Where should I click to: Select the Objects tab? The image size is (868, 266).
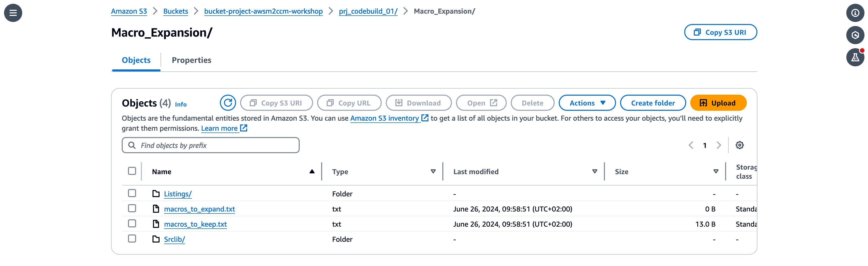(x=136, y=60)
